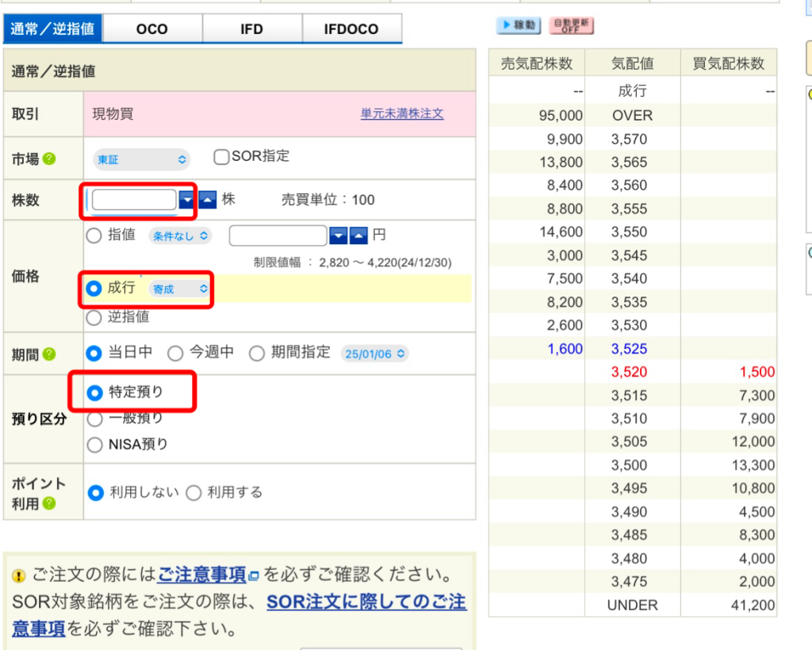Switch to the IFDOCO order tab
812x650 pixels.
click(351, 29)
